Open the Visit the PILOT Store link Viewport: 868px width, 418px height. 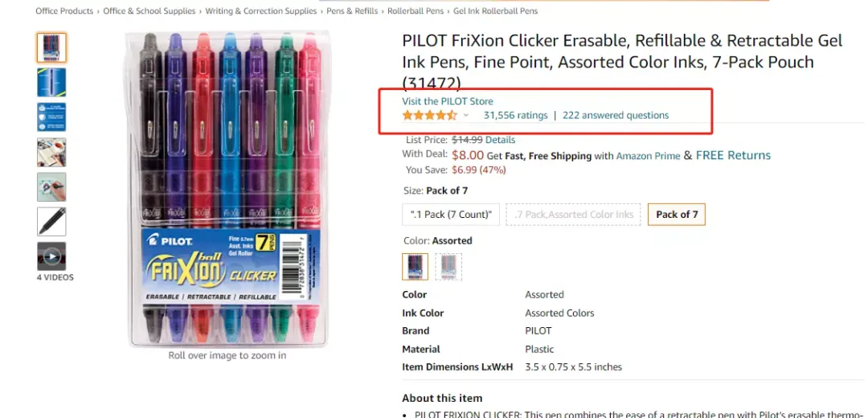point(448,101)
